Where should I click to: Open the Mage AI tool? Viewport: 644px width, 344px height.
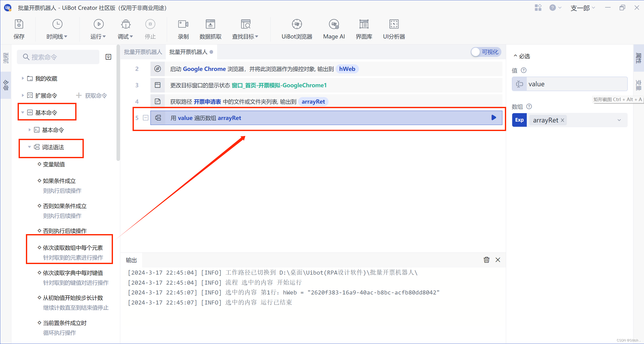pyautogui.click(x=334, y=29)
